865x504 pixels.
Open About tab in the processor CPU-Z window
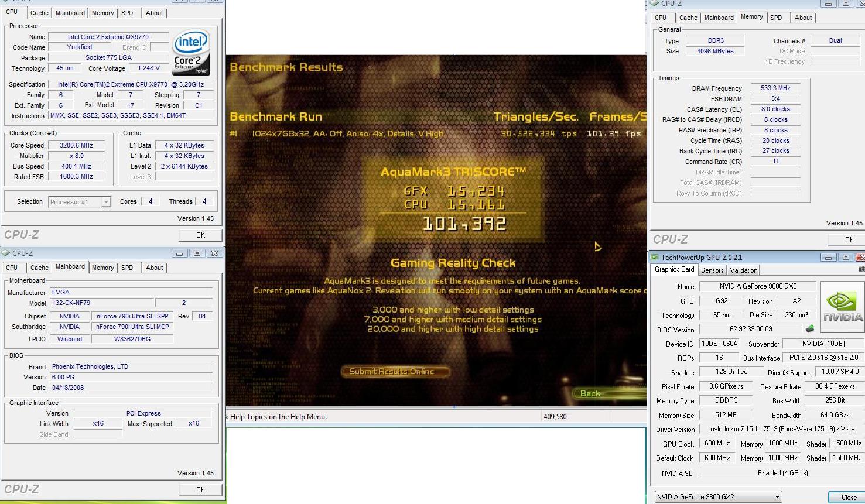(155, 13)
